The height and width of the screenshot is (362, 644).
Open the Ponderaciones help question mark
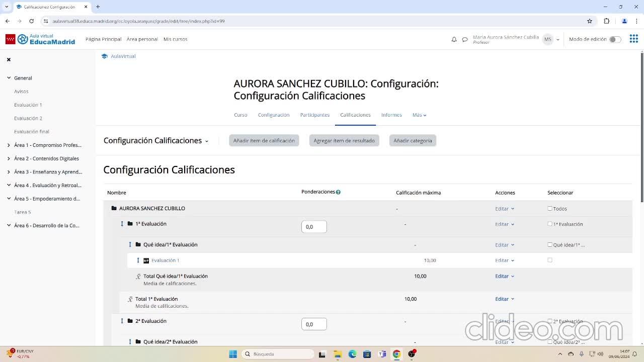coord(338,192)
